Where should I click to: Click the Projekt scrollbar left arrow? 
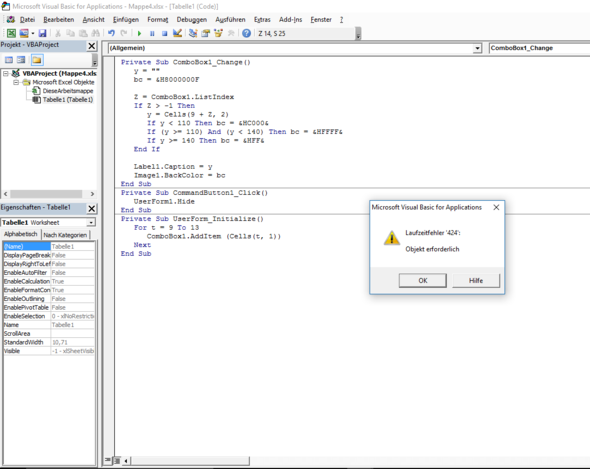pos(5,194)
